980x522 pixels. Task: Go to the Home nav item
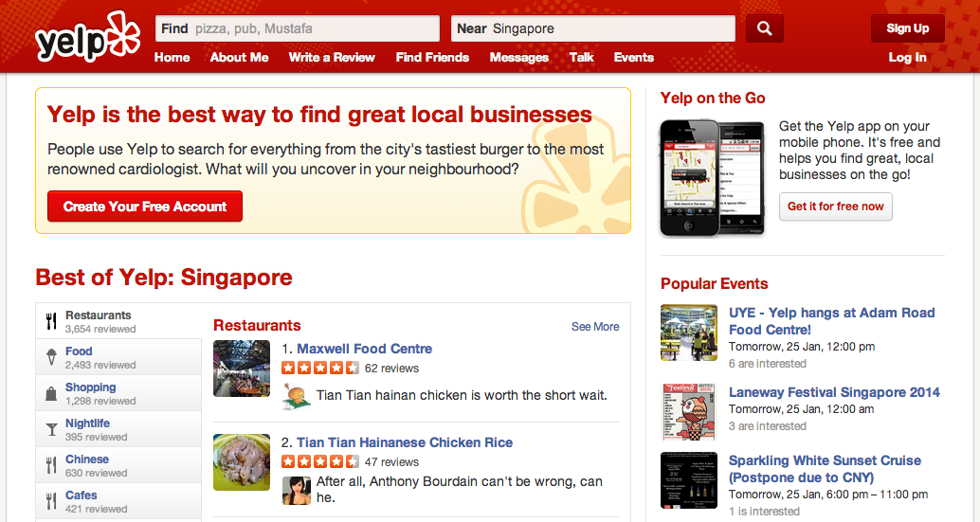pos(172,58)
